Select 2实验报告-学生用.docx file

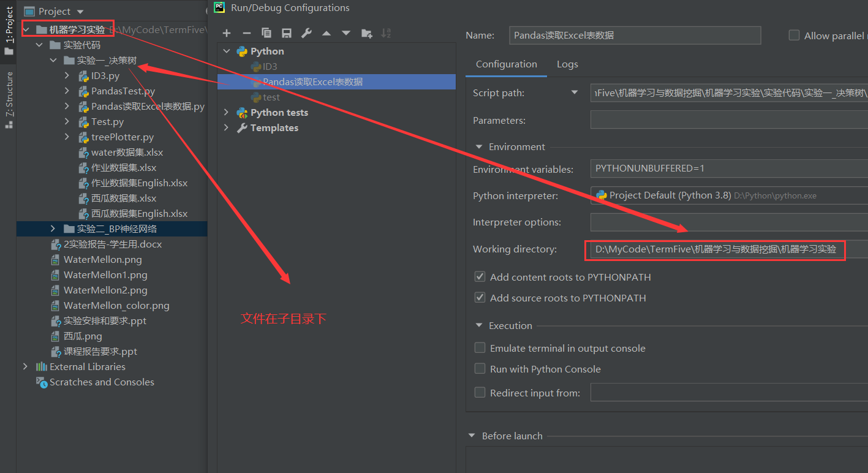click(113, 244)
